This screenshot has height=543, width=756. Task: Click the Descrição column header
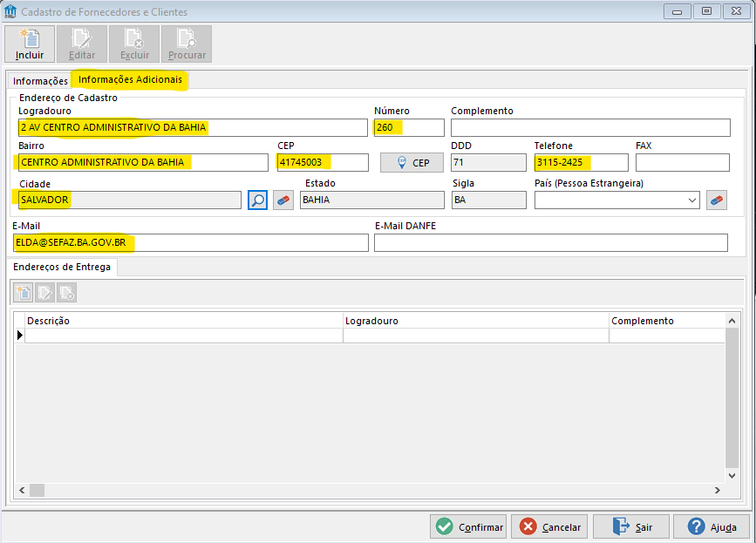pos(184,321)
